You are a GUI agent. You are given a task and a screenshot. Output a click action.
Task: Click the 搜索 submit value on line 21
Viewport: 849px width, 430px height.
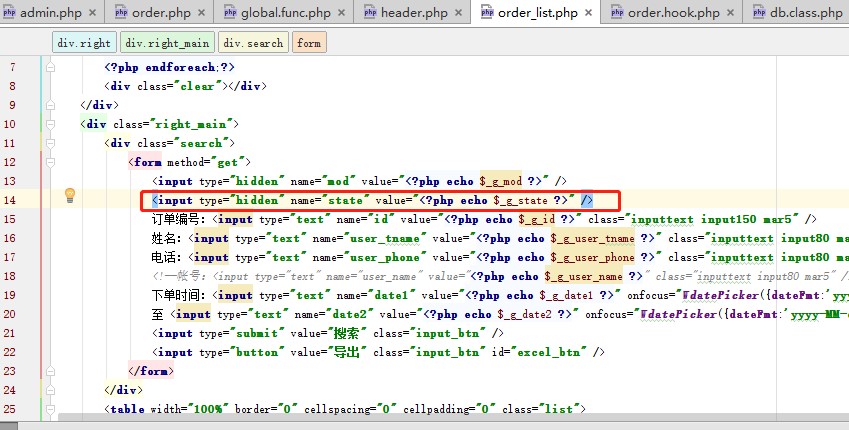347,333
